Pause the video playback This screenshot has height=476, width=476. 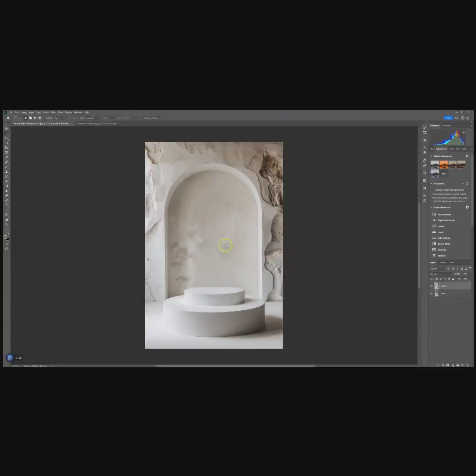[x=10, y=357]
